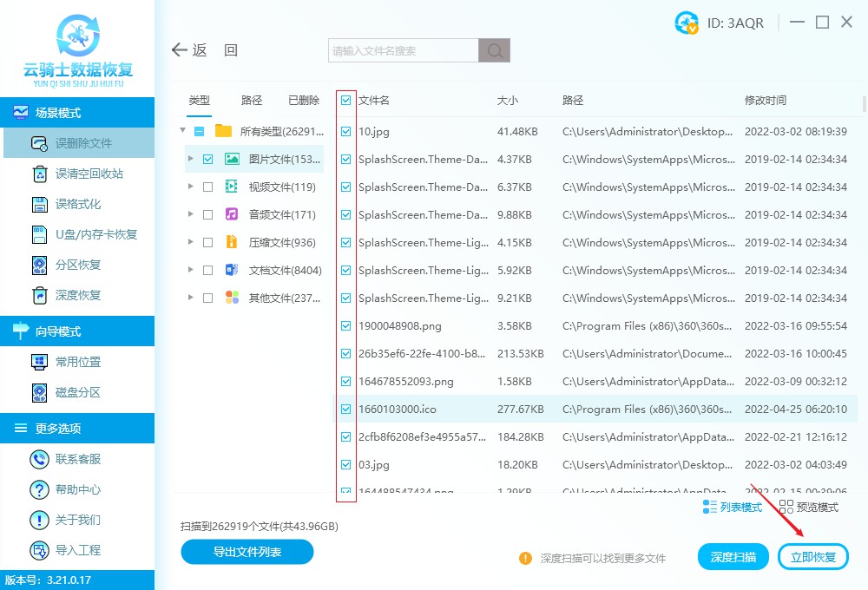The height and width of the screenshot is (590, 868).
Task: Select the 视频文件 video type icon
Action: click(x=232, y=187)
